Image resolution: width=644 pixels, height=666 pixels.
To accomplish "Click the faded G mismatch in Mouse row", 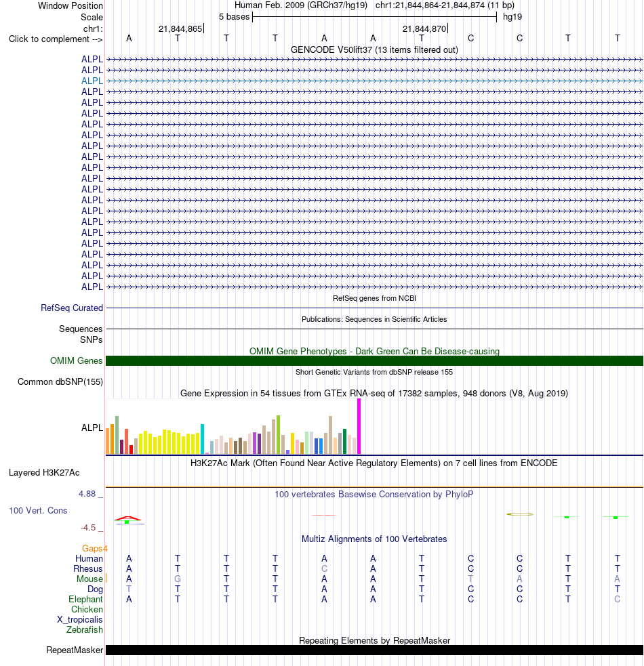I will coord(178,579).
